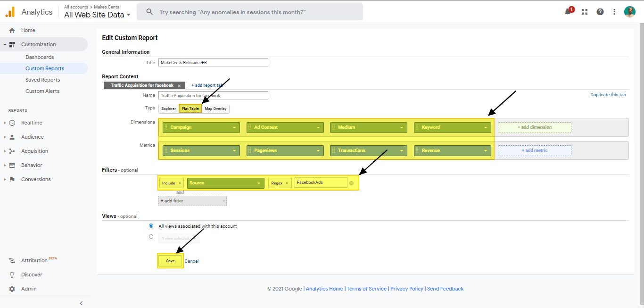The width and height of the screenshot is (644, 308).
Task: Click the Analytics search box
Action: pyautogui.click(x=250, y=12)
